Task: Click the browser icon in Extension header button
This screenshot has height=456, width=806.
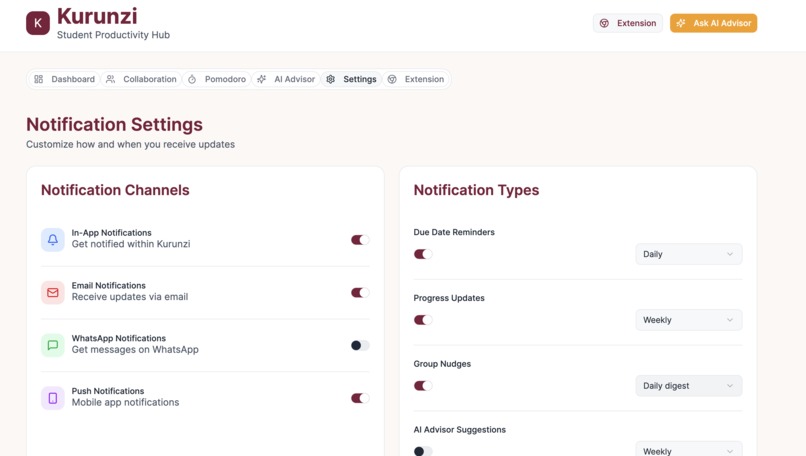Action: [x=604, y=23]
